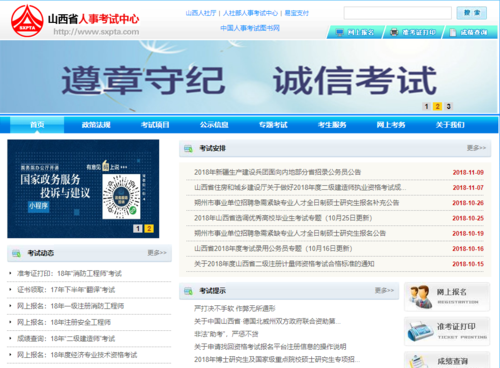The image size is (500, 368).
Task: Open the 首页 navigation tab
Action: [x=37, y=125]
